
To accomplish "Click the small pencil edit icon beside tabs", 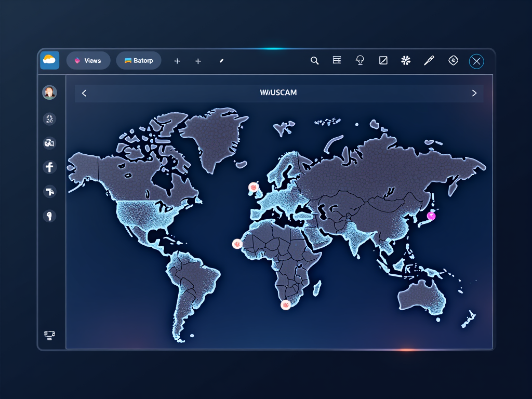I will click(x=221, y=61).
